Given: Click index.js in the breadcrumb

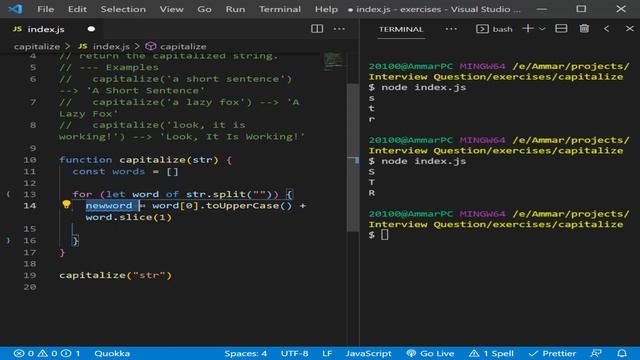Looking at the screenshot, I should (111, 46).
